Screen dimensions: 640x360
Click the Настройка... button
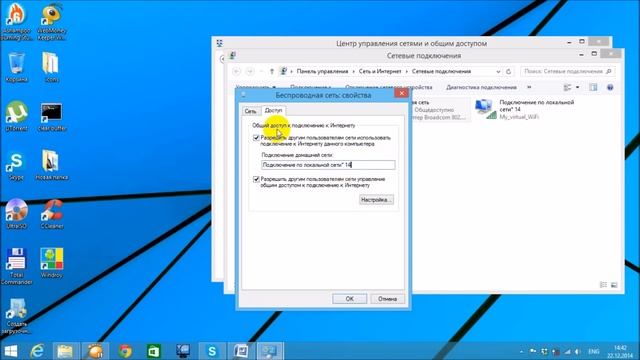pyautogui.click(x=376, y=200)
